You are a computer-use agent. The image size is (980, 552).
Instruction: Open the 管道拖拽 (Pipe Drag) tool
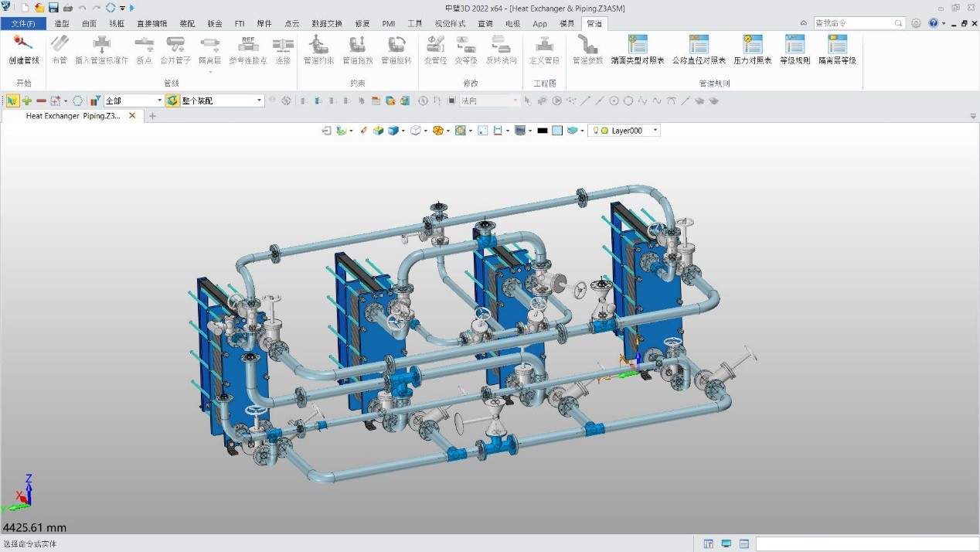click(357, 49)
